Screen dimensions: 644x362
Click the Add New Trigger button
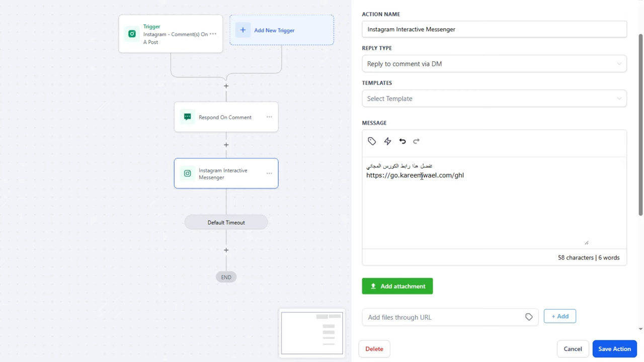282,30
